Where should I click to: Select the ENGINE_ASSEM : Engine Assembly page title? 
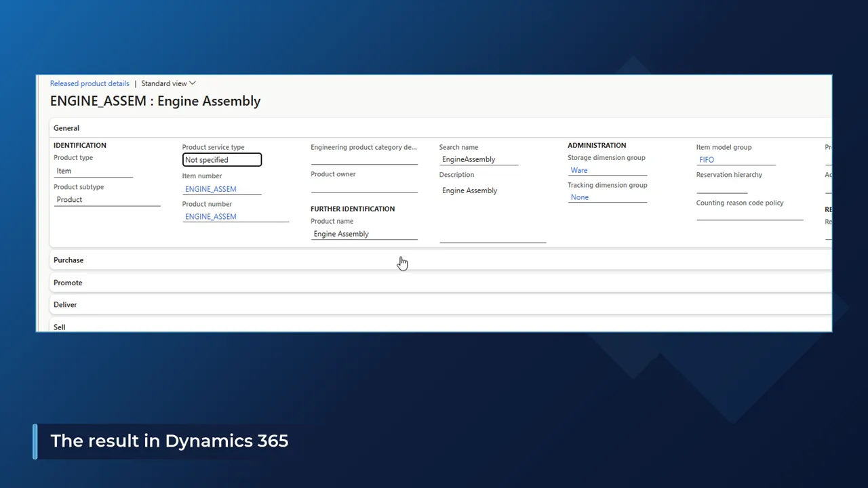point(155,101)
